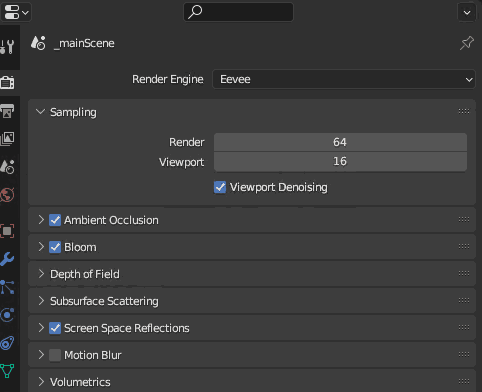Viewport: 482px width, 392px height.
Task: Open the Modifier properties wrench tab
Action: coord(7,259)
